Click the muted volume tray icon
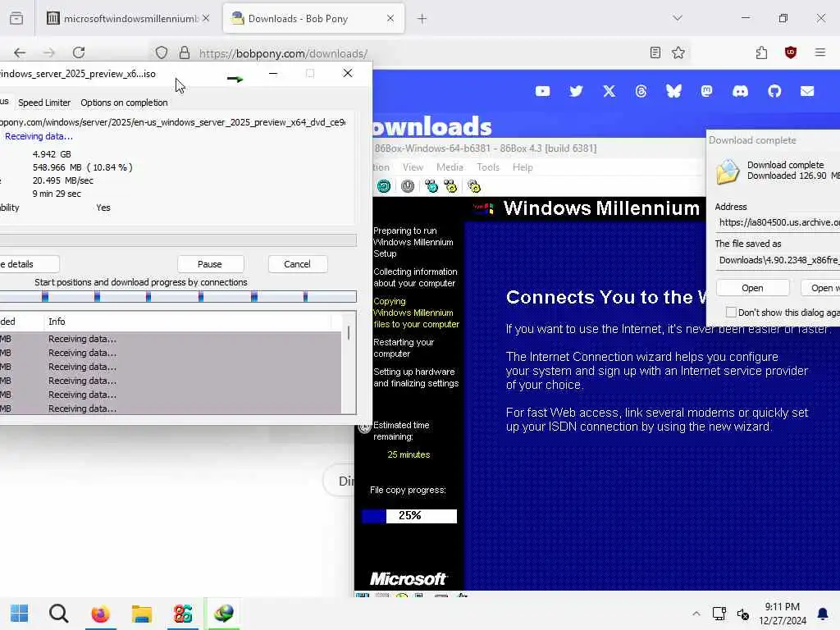 pyautogui.click(x=742, y=614)
